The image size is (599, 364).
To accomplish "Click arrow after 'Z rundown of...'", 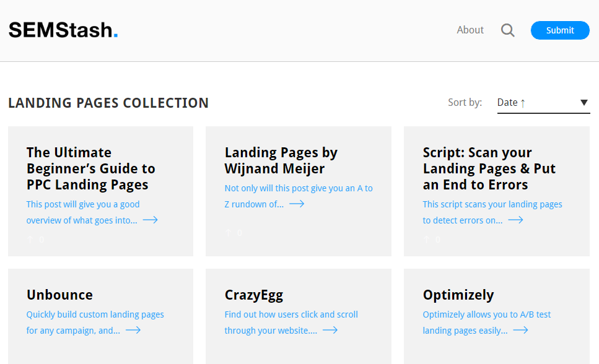I will tap(297, 204).
